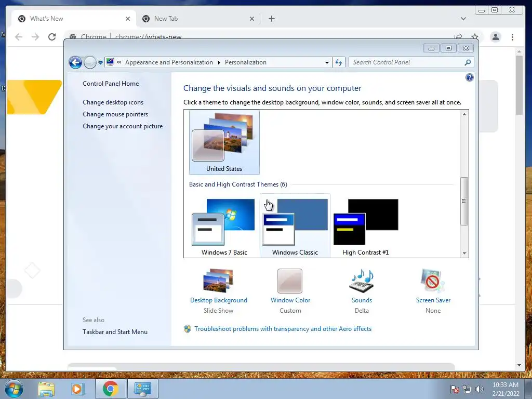Click the network tray icon
532x399 pixels.
point(467,389)
